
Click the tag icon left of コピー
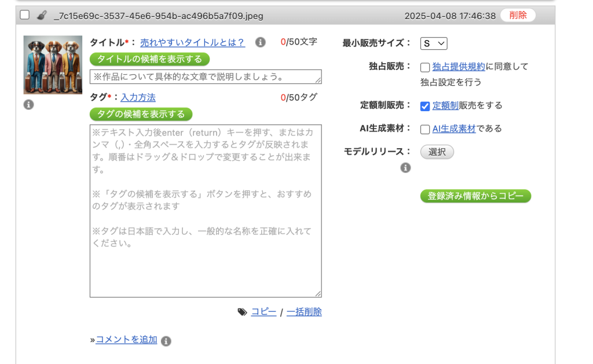click(242, 312)
